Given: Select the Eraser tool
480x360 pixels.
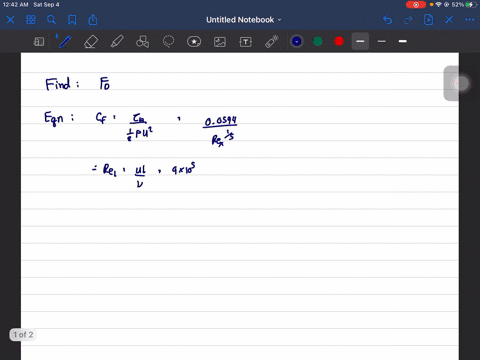Looking at the screenshot, I should [91, 42].
